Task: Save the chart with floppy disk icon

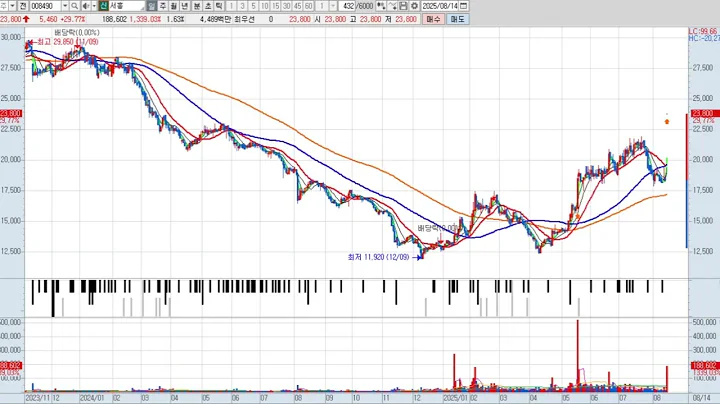Action: [403, 6]
